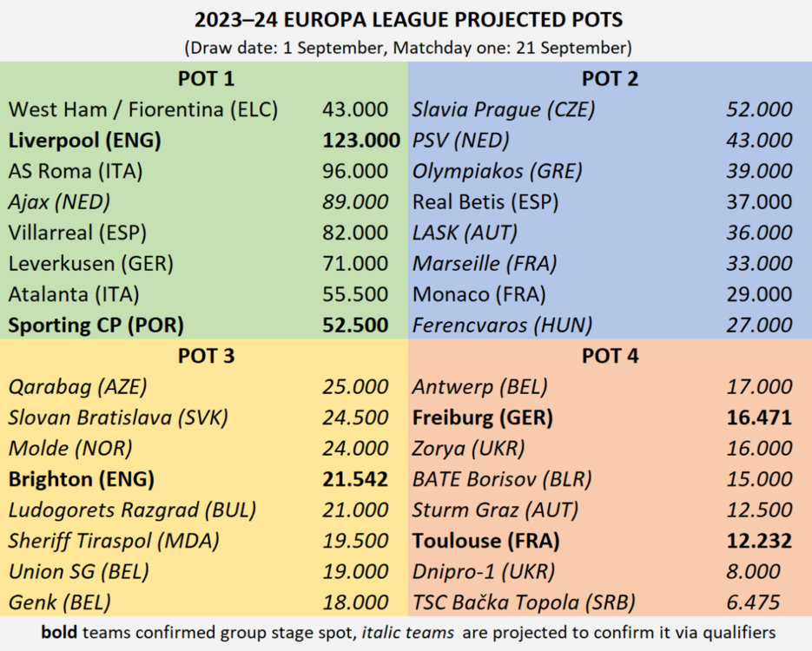Viewport: 812px width, 651px height.
Task: Select the Toulouse (FRA) entry
Action: coord(486,541)
